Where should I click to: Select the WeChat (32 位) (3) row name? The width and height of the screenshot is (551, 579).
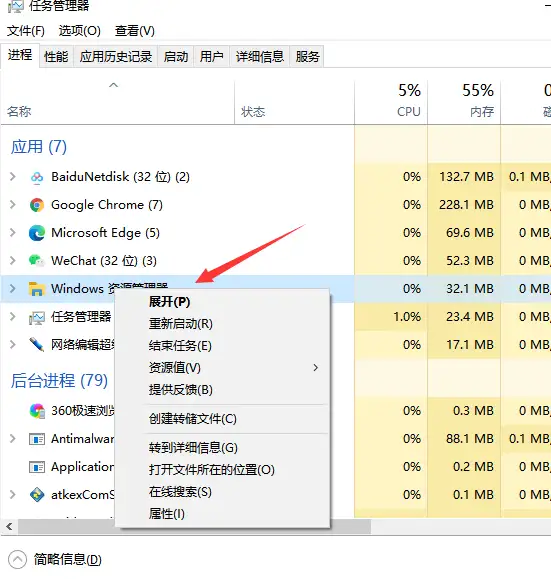point(104,261)
